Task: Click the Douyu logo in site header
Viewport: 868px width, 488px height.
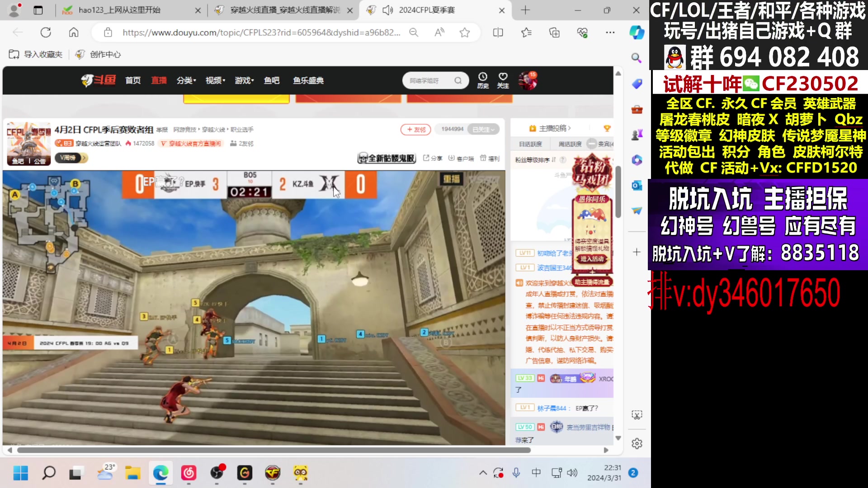Action: point(98,80)
